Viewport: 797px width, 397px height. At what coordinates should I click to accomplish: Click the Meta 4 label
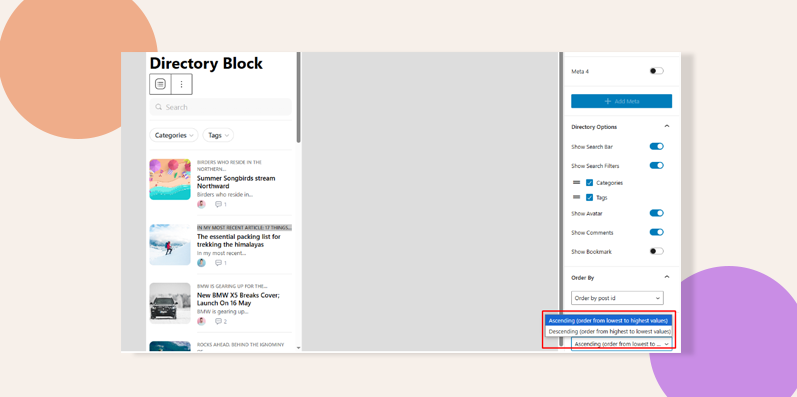580,71
